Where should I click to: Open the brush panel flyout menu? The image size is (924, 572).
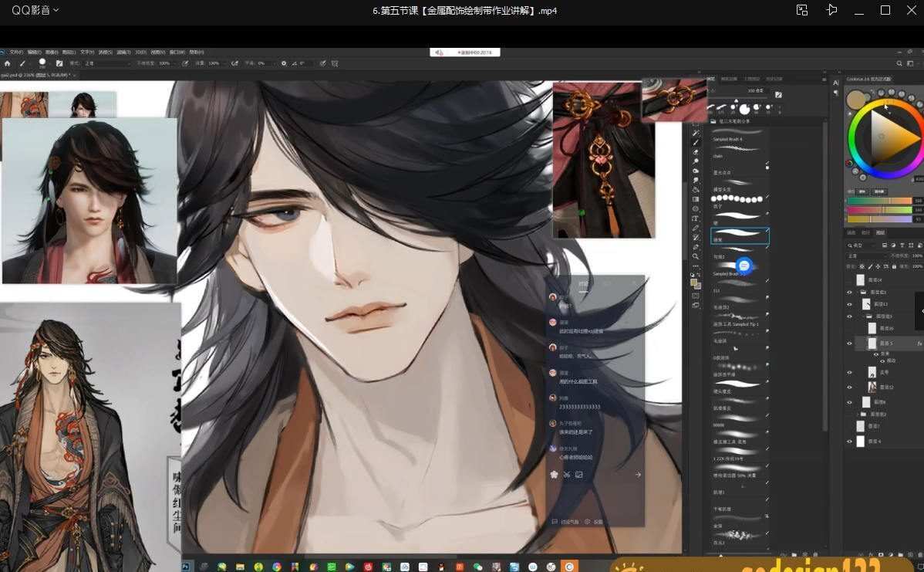tap(824, 79)
